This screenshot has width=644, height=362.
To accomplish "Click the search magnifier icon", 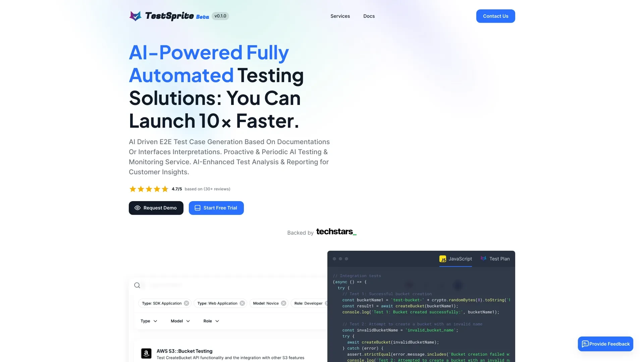I will (x=137, y=285).
